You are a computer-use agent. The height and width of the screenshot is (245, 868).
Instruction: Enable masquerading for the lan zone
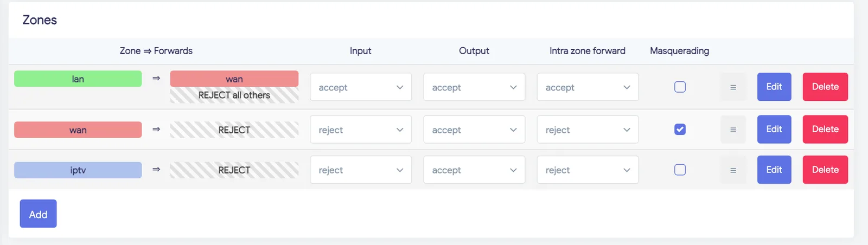point(680,87)
